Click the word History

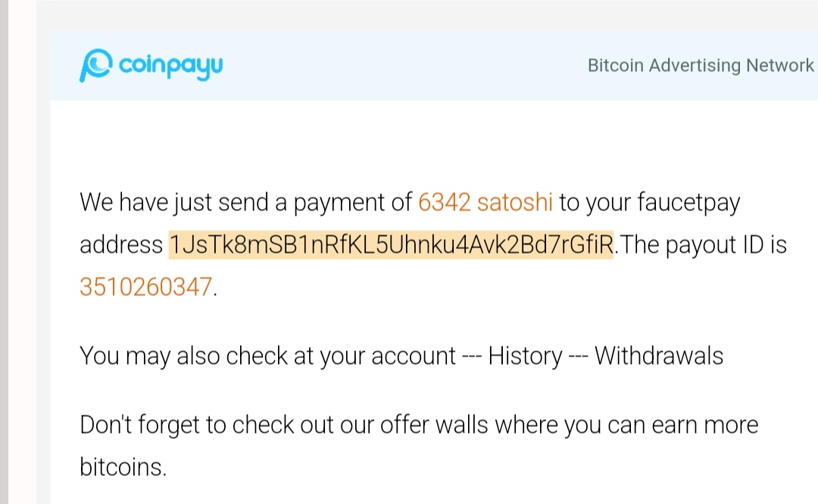click(x=526, y=356)
